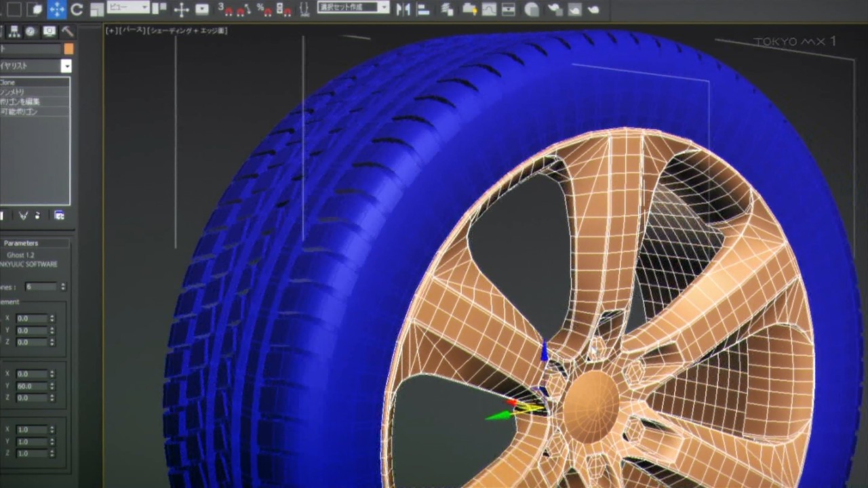Open the Curve Editor icon

pyautogui.click(x=489, y=9)
